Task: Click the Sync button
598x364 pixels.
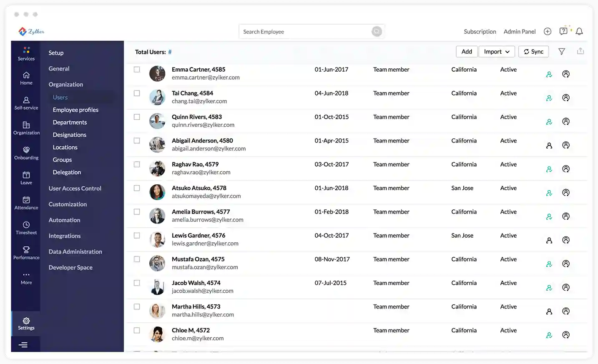Action: pos(533,51)
